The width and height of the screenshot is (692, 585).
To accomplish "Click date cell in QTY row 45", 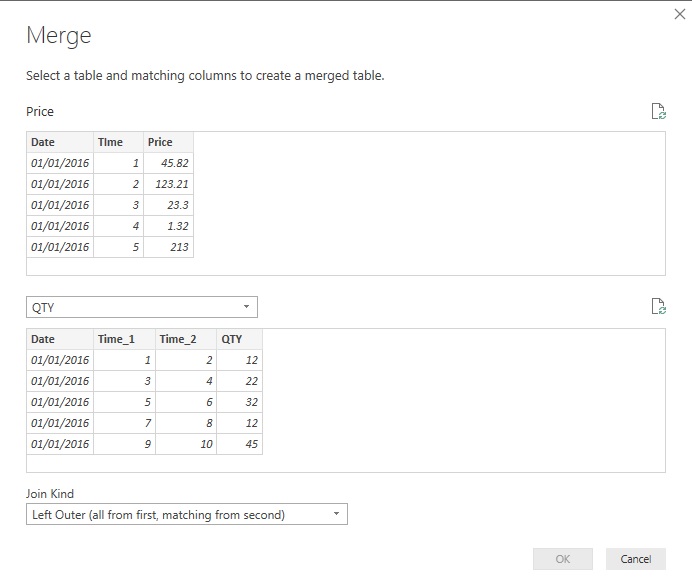I will pos(60,444).
